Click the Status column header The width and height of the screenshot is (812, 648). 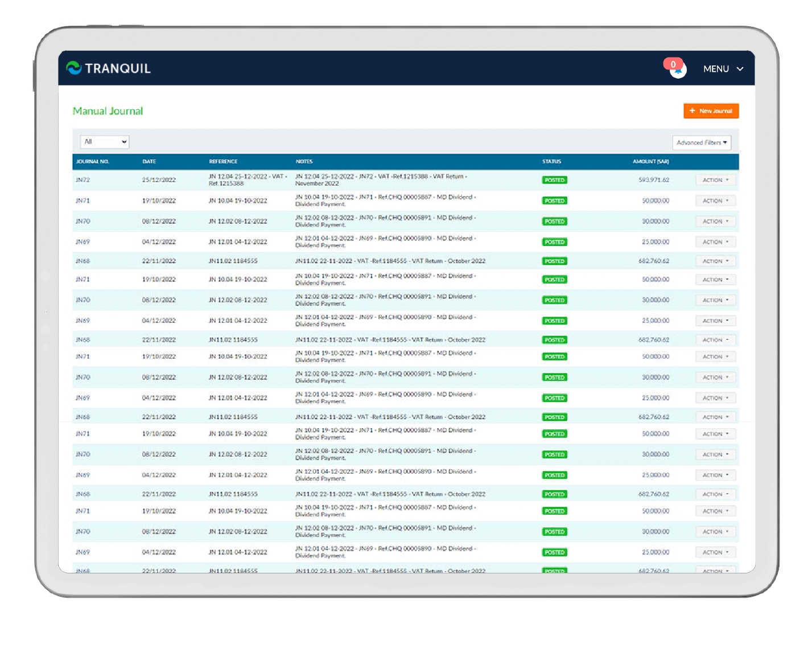click(551, 162)
